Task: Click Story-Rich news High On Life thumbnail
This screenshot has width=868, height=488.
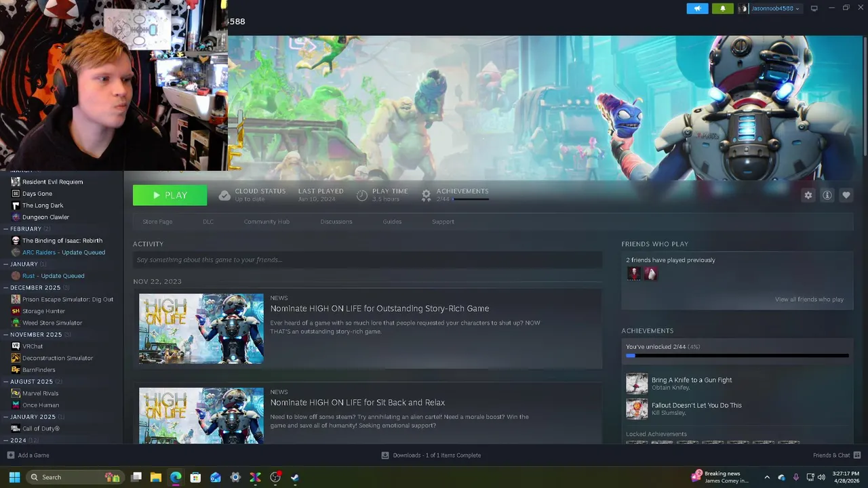Action: tap(201, 329)
